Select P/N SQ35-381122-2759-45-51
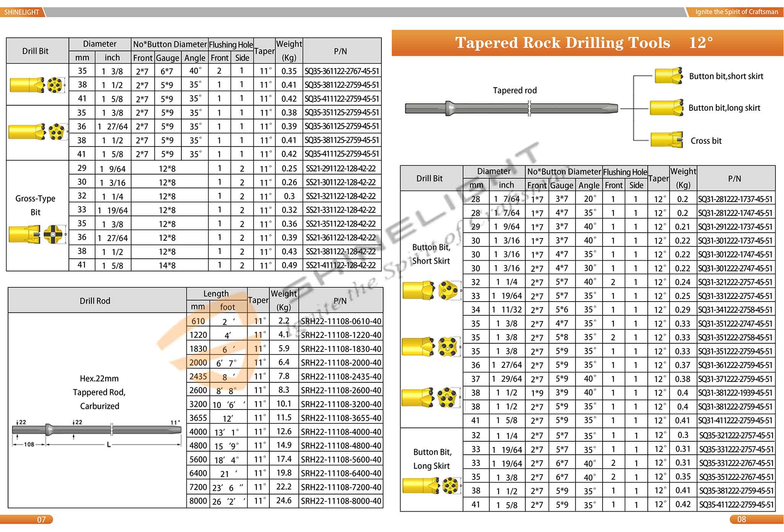The height and width of the screenshot is (532, 784). [x=342, y=85]
